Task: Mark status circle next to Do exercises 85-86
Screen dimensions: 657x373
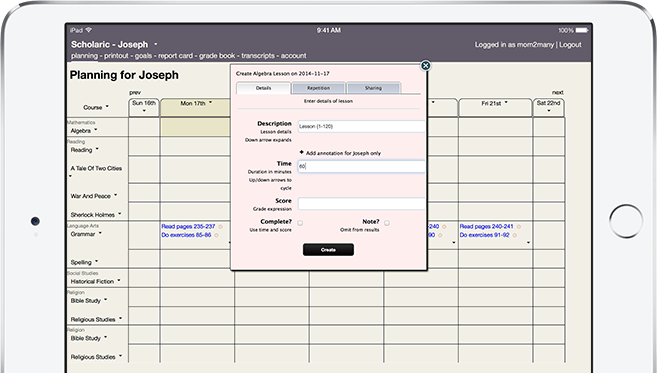Action: pyautogui.click(x=217, y=236)
